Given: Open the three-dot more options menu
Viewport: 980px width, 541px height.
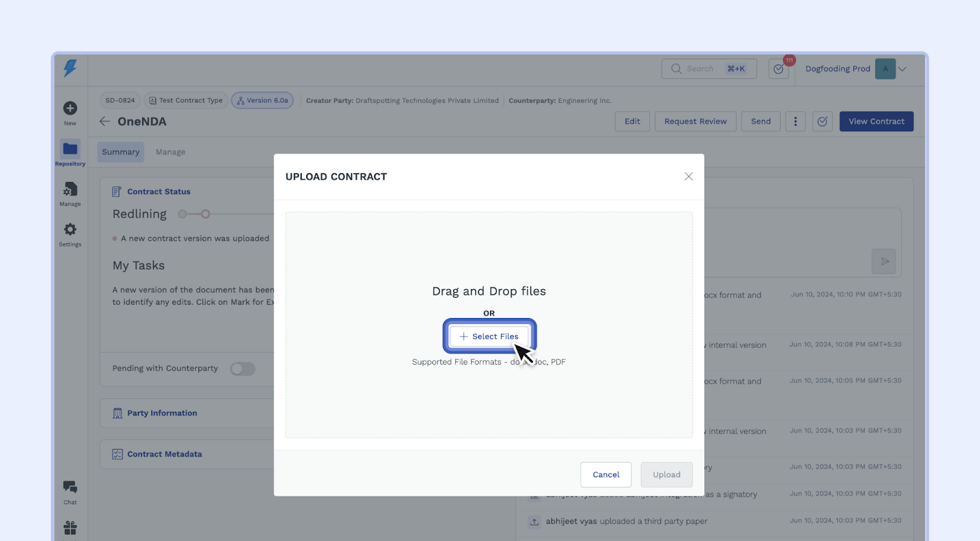Looking at the screenshot, I should click(x=795, y=121).
